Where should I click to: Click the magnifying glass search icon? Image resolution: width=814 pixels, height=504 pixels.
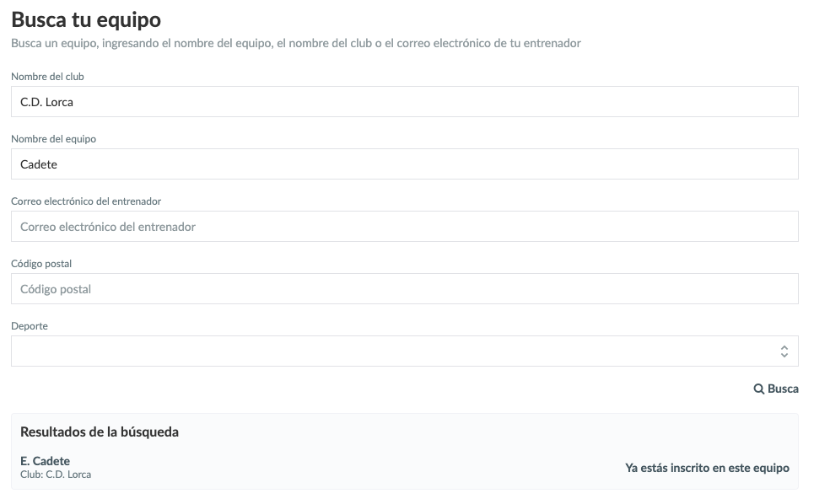[761, 389]
